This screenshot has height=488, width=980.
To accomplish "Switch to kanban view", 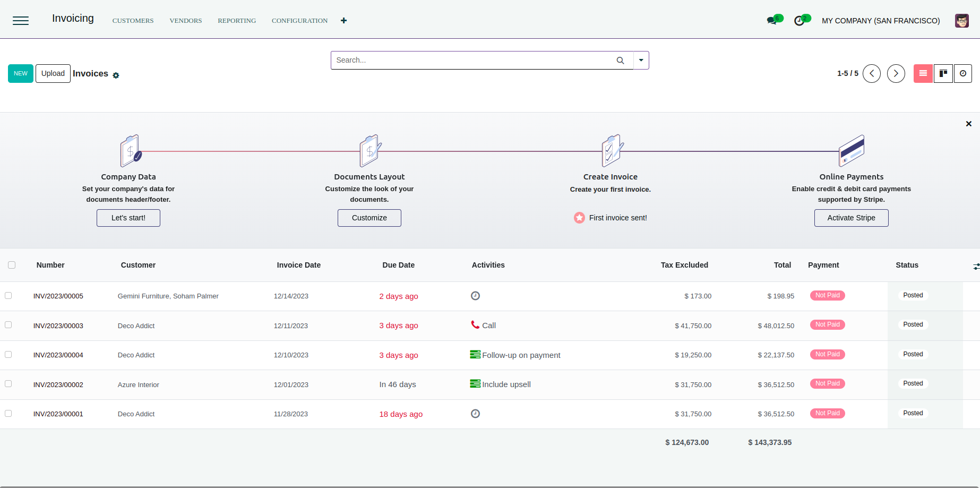I will pos(943,73).
